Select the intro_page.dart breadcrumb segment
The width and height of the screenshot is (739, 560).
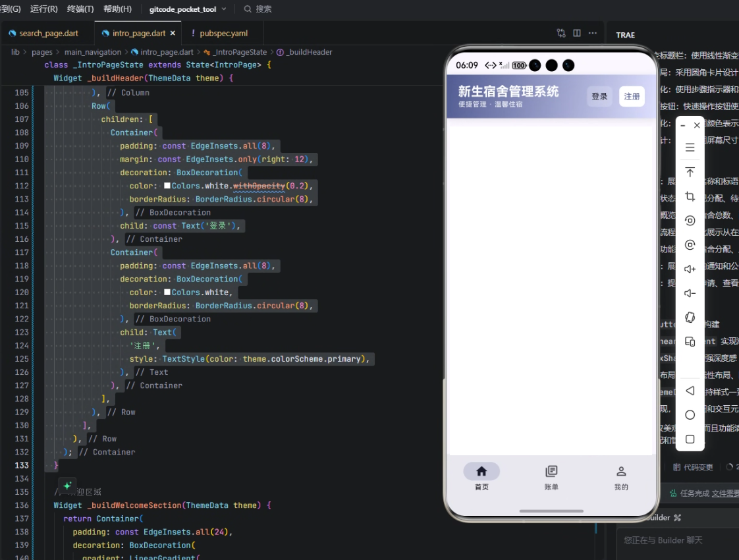tap(162, 52)
